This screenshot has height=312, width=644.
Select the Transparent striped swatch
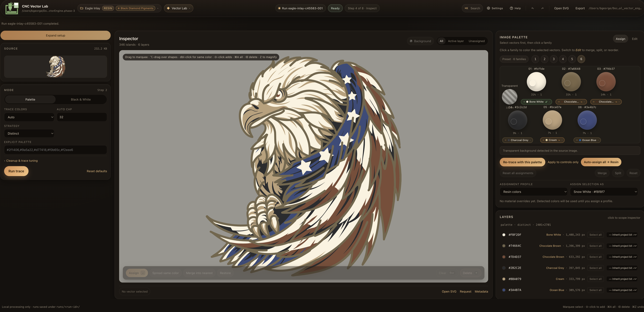coord(510,97)
